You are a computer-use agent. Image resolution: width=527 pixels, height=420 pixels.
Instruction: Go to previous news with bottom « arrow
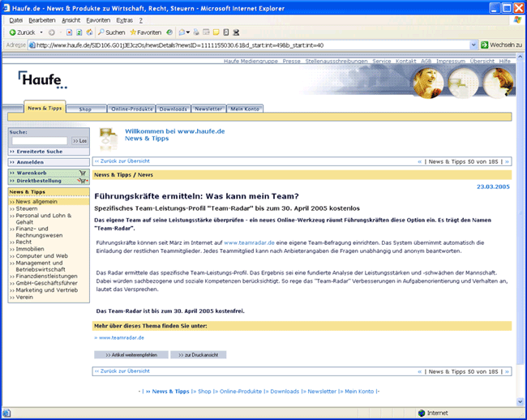click(x=419, y=371)
